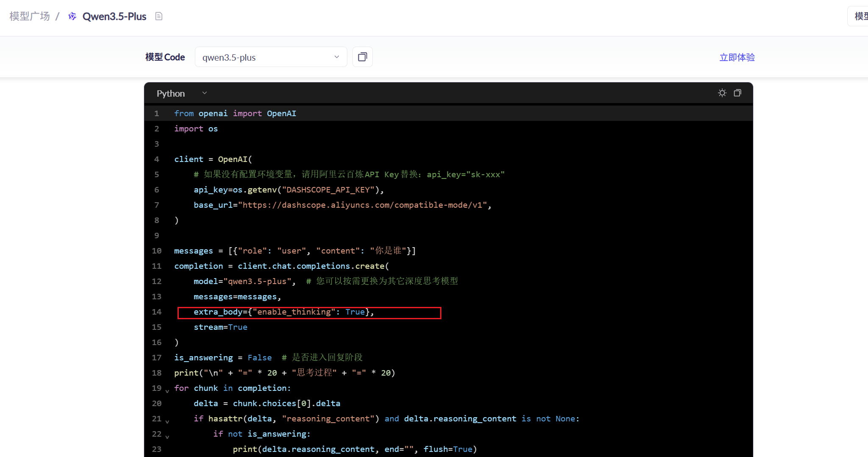Click the Qwen3.5-Plus title
The height and width of the screenshot is (457, 868).
(x=114, y=16)
